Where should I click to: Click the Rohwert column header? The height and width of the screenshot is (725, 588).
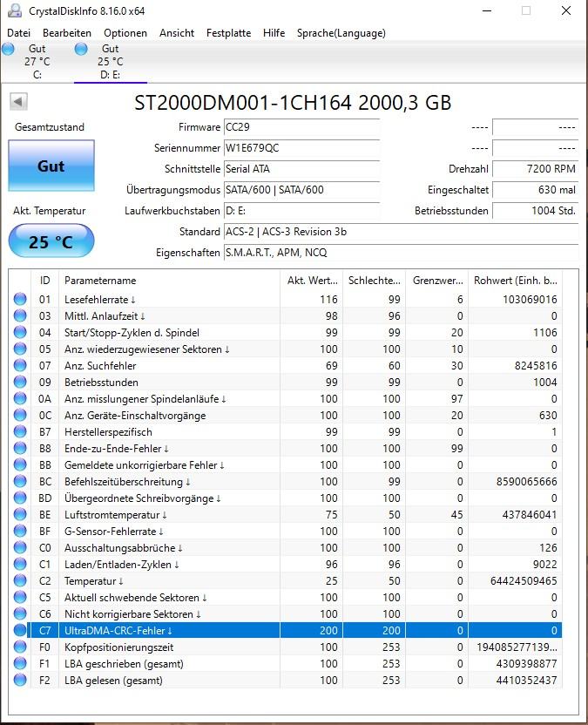[x=515, y=281]
